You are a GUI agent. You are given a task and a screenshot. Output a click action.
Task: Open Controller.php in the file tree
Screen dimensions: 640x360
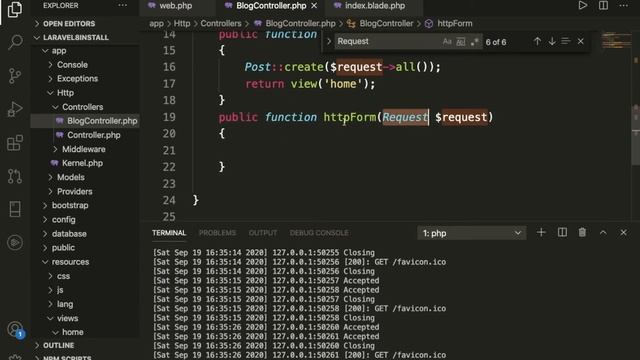tap(93, 135)
